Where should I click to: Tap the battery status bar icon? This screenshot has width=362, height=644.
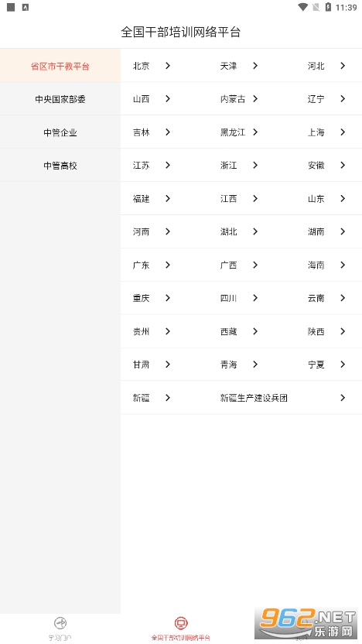328,7
